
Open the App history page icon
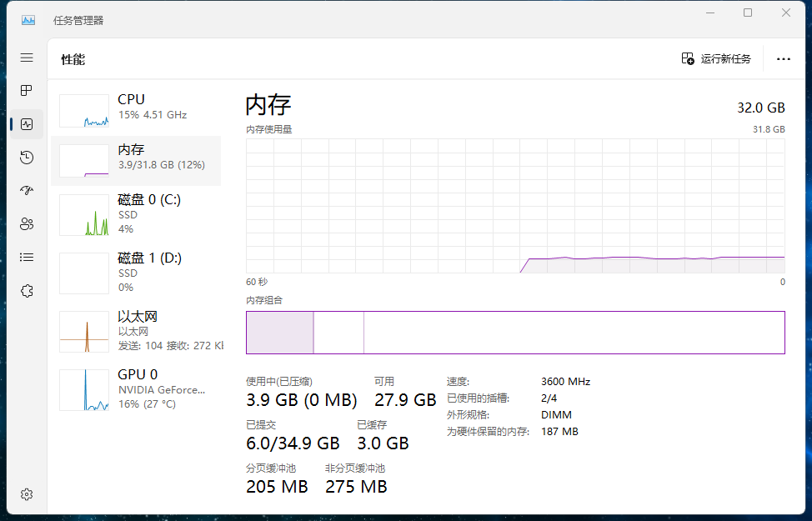coord(27,158)
